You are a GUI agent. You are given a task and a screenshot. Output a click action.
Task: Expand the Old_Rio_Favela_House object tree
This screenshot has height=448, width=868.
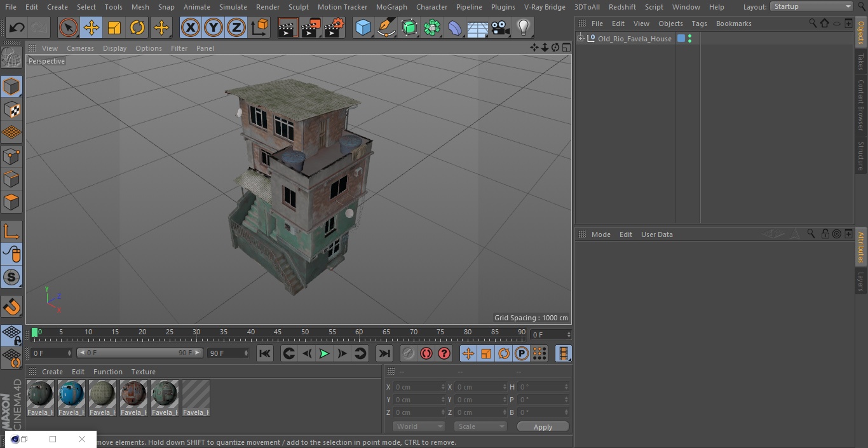580,39
